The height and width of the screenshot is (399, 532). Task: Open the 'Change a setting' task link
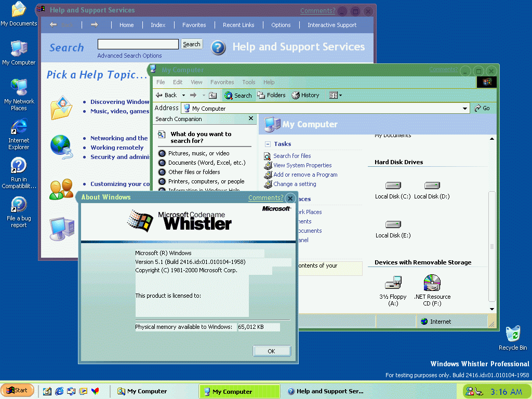[295, 184]
